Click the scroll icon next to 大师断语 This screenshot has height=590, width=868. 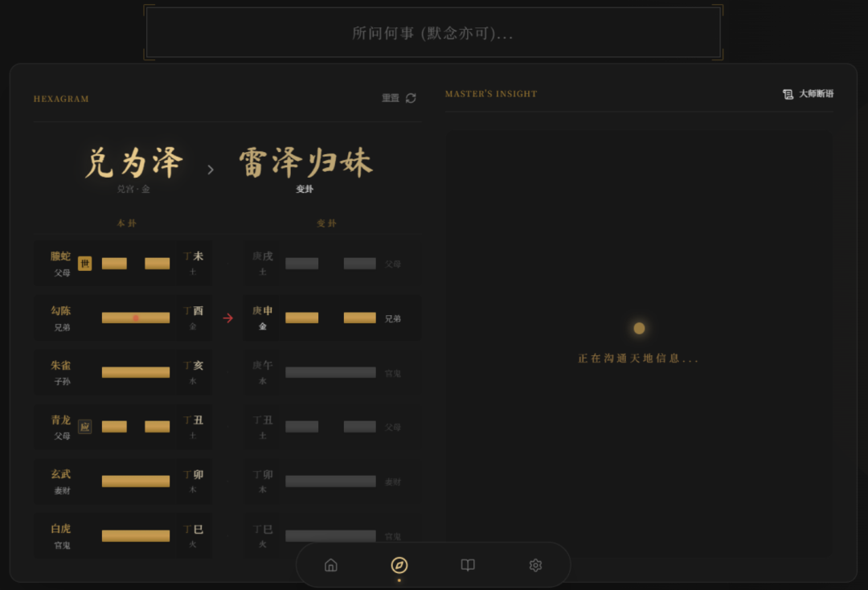coord(788,93)
